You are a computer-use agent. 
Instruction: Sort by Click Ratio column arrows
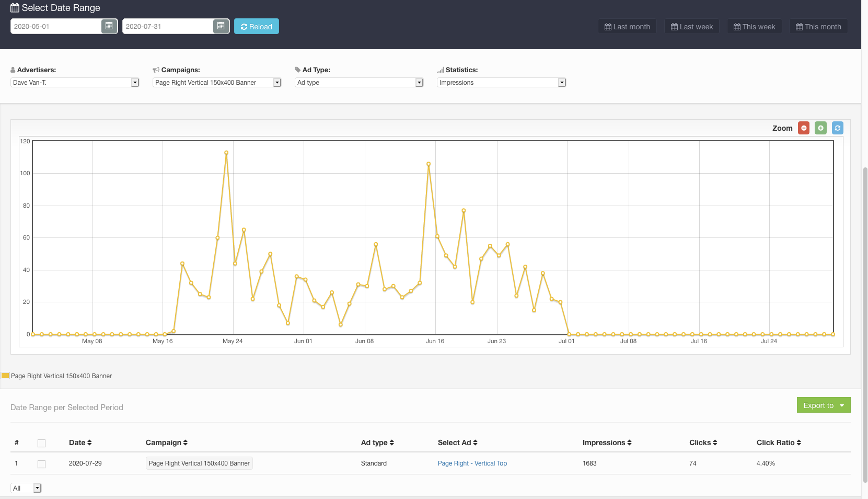[x=798, y=443]
